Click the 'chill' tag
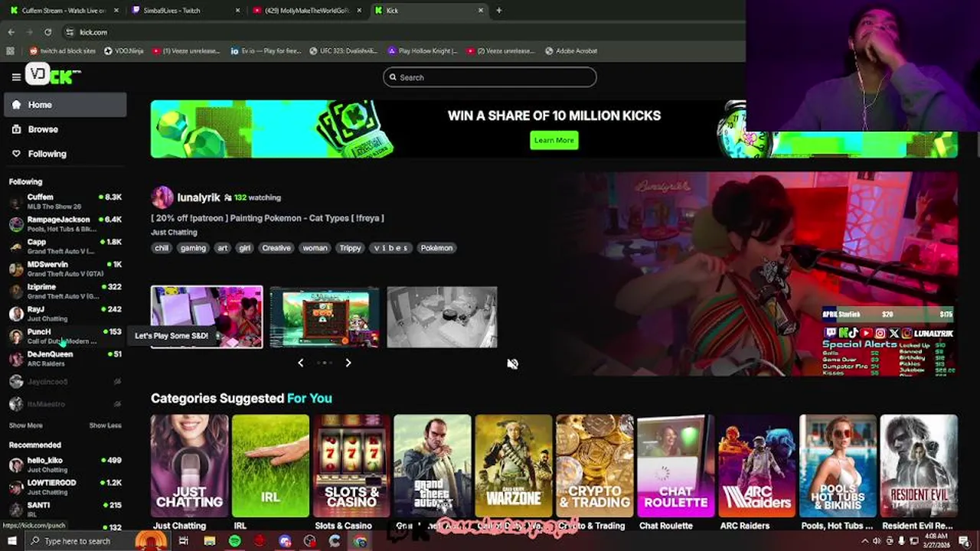 [162, 248]
